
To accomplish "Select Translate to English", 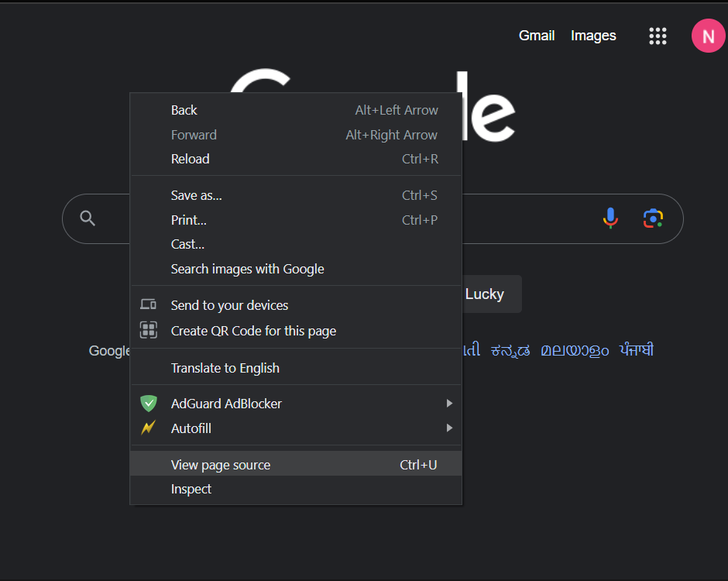I will 225,368.
